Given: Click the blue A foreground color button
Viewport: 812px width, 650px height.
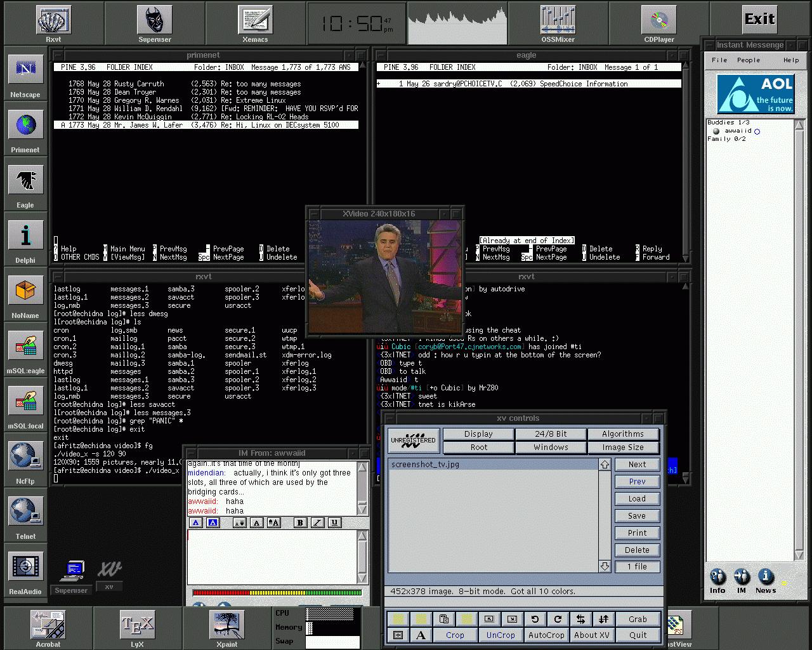Looking at the screenshot, I should click(196, 522).
